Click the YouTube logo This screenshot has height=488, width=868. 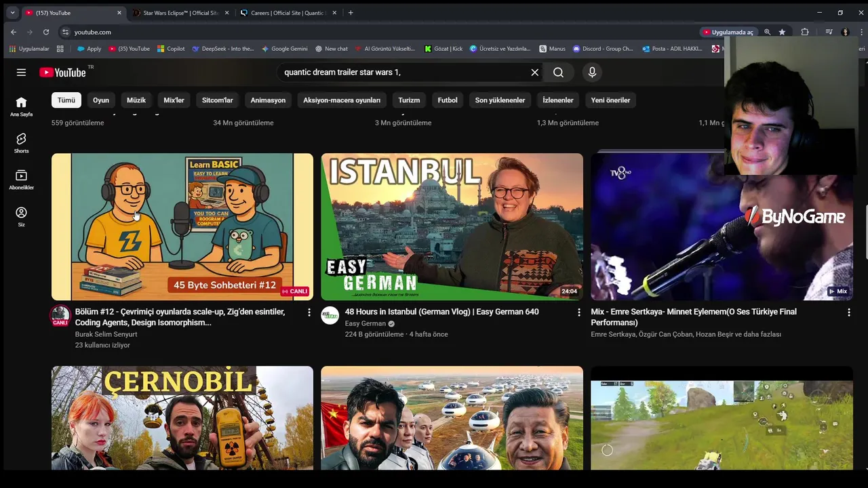(62, 73)
